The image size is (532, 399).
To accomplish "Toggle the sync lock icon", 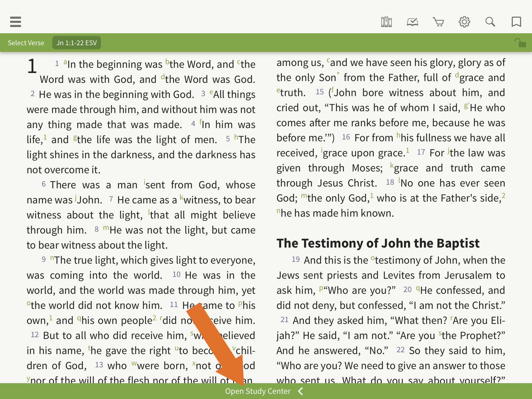I will coord(520,43).
